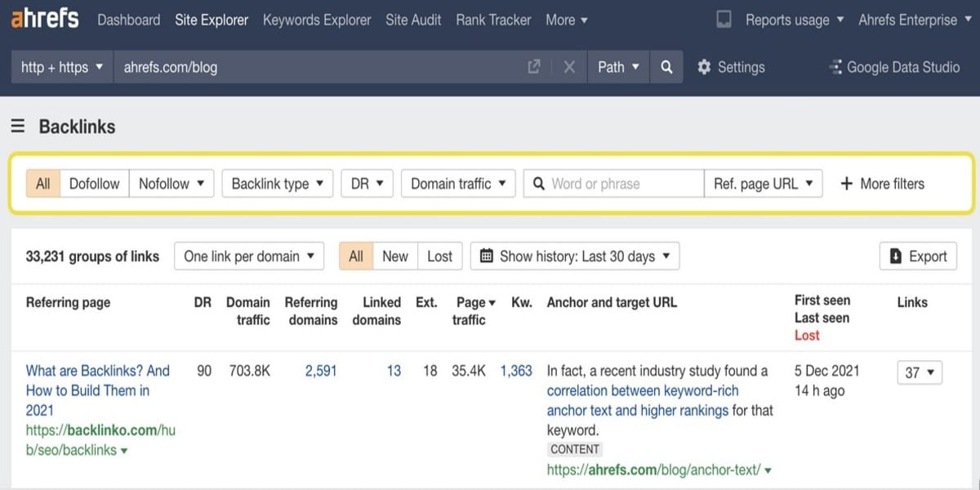The height and width of the screenshot is (490, 980).
Task: Export the backlinks report
Action: click(x=918, y=256)
